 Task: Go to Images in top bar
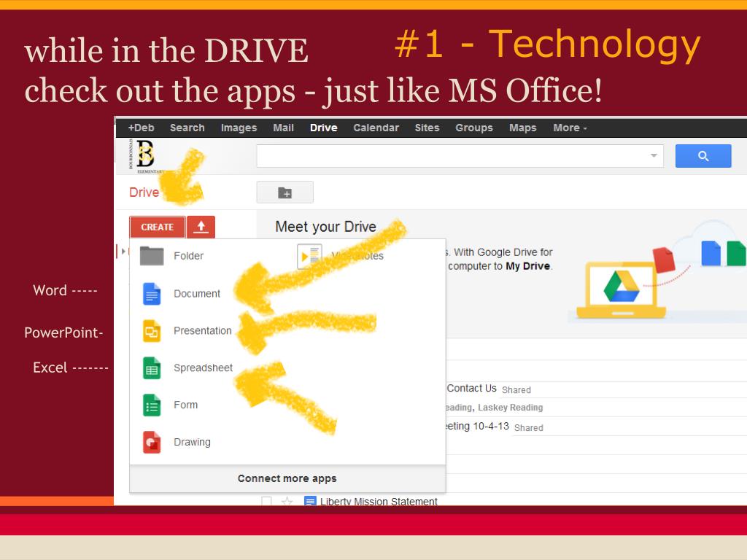point(239,128)
